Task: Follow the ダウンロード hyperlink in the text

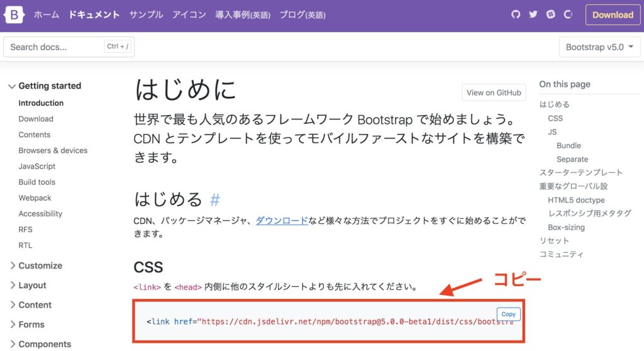Action: pyautogui.click(x=282, y=221)
